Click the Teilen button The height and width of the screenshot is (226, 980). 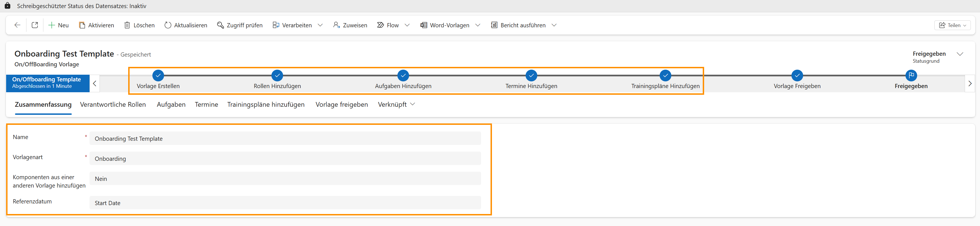click(952, 25)
